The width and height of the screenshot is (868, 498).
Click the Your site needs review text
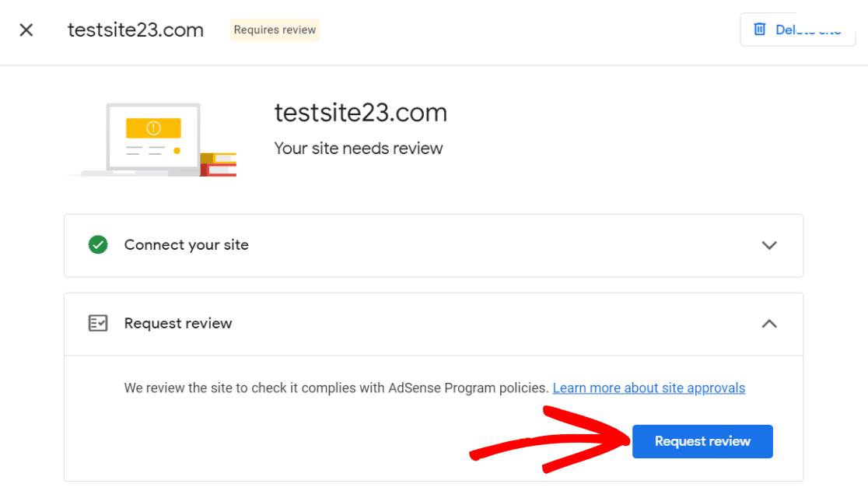pyautogui.click(x=358, y=148)
